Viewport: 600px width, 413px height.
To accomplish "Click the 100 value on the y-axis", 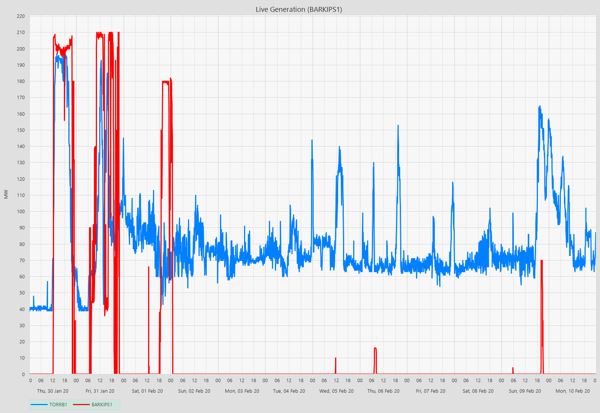I will 21,212.
